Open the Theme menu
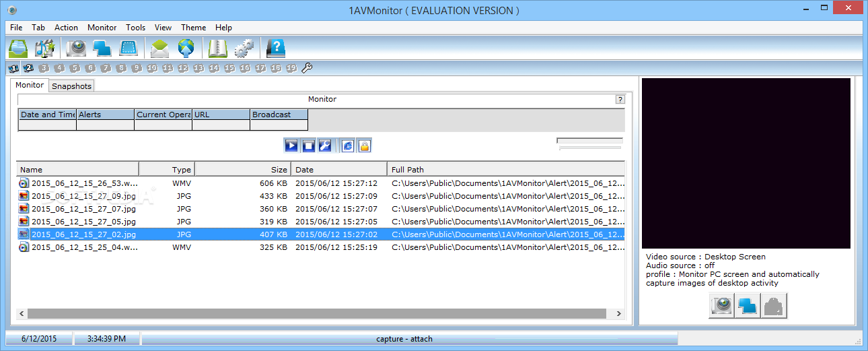Screen dimensions: 868x351 click(x=193, y=28)
